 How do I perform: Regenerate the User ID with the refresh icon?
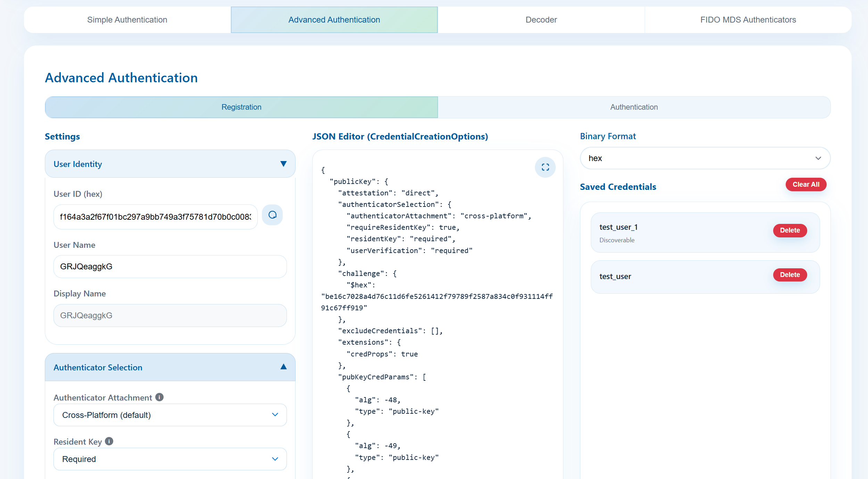coord(272,215)
